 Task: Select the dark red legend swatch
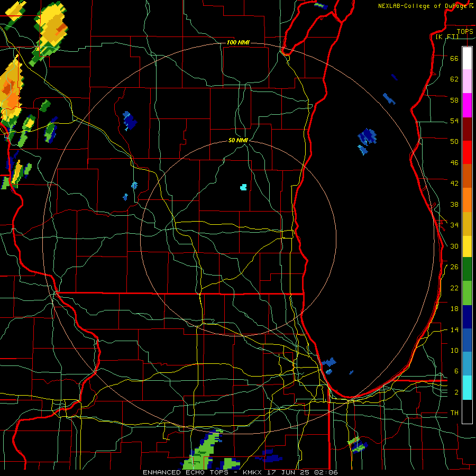click(x=467, y=129)
